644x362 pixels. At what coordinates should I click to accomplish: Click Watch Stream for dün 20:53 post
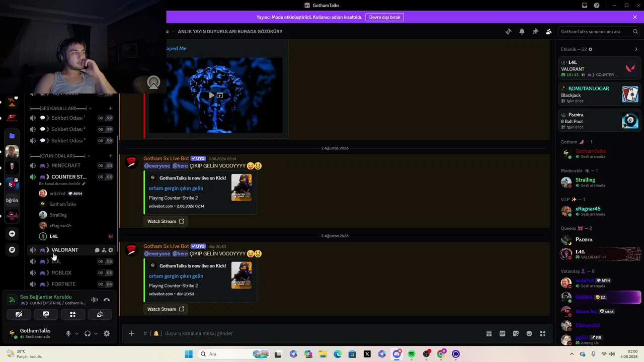coord(166,309)
